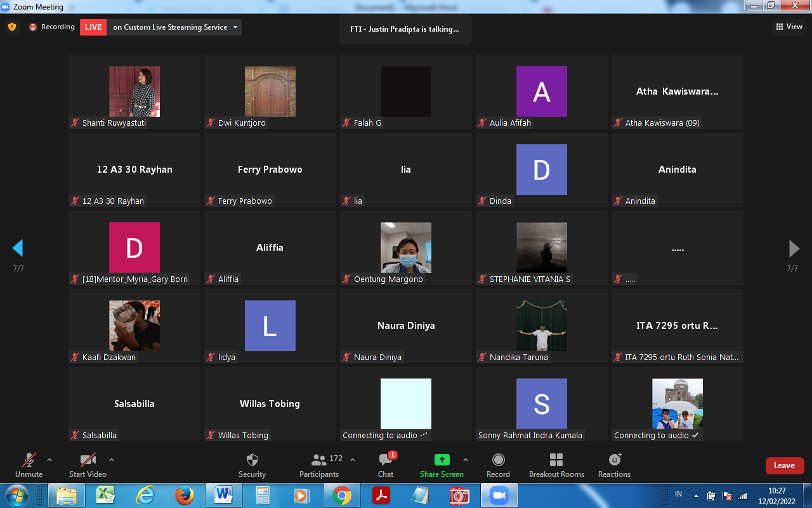Image resolution: width=812 pixels, height=508 pixels.
Task: Unmute the microphone
Action: pyautogui.click(x=29, y=460)
